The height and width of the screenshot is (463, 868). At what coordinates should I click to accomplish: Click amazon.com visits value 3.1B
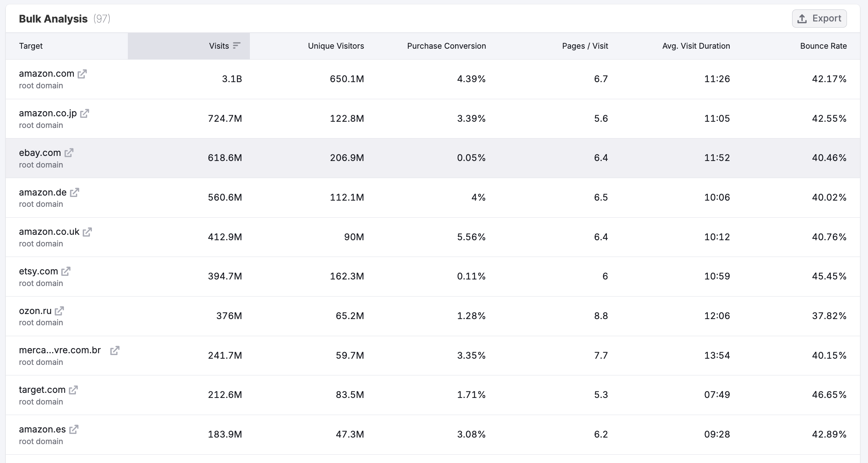(x=232, y=79)
